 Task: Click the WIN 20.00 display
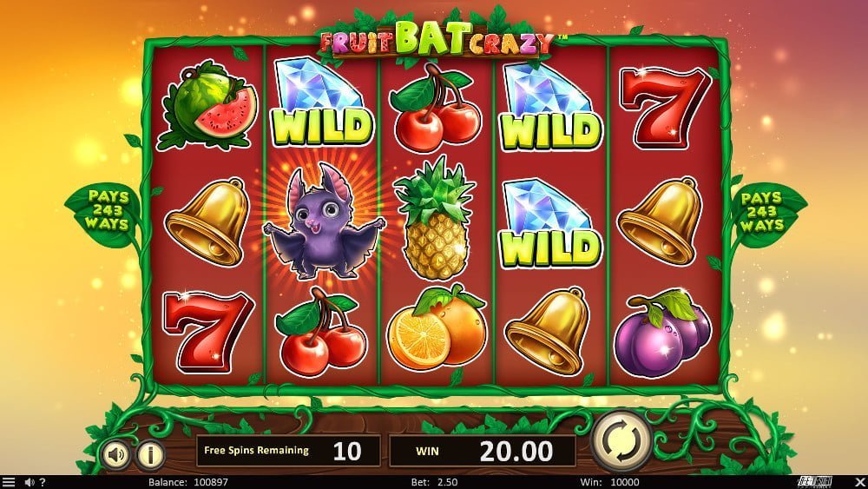(483, 452)
